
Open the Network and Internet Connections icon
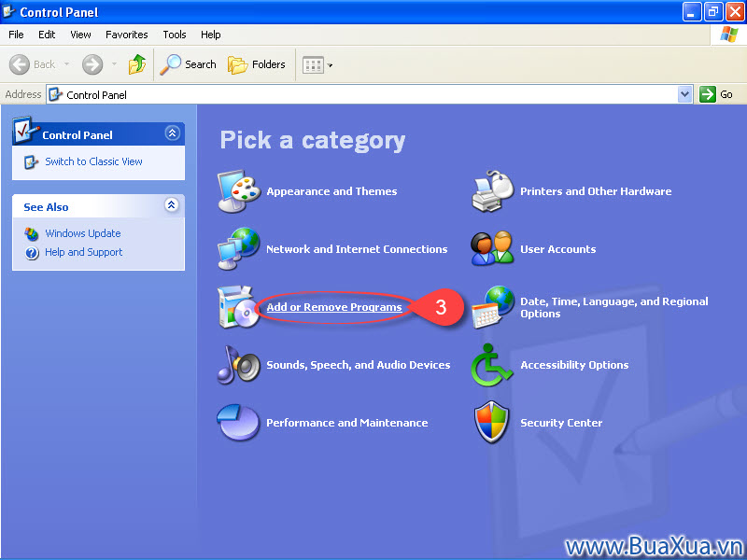pyautogui.click(x=238, y=248)
